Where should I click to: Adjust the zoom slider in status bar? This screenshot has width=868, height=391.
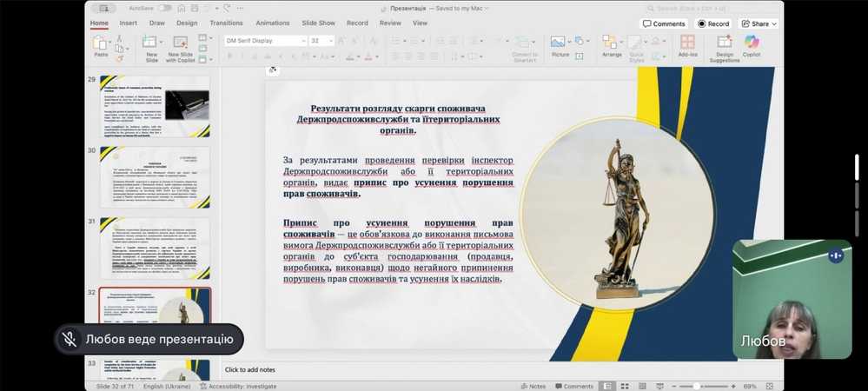[x=698, y=386]
